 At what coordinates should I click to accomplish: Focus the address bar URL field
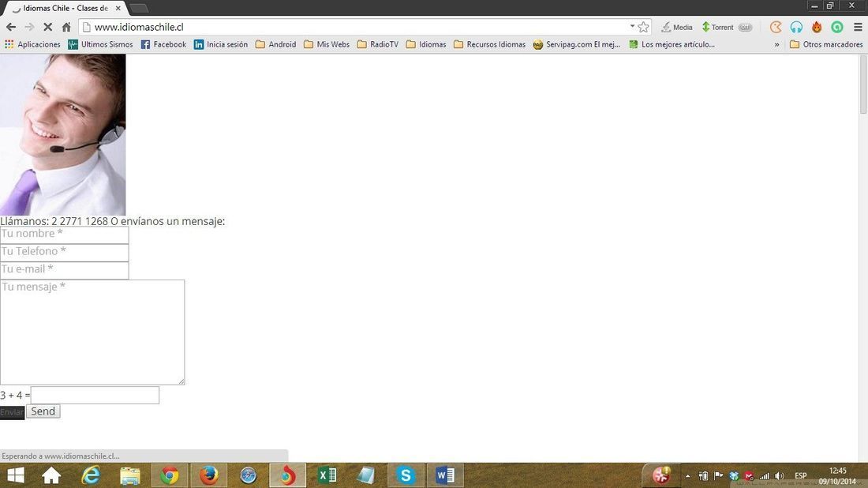[x=360, y=27]
